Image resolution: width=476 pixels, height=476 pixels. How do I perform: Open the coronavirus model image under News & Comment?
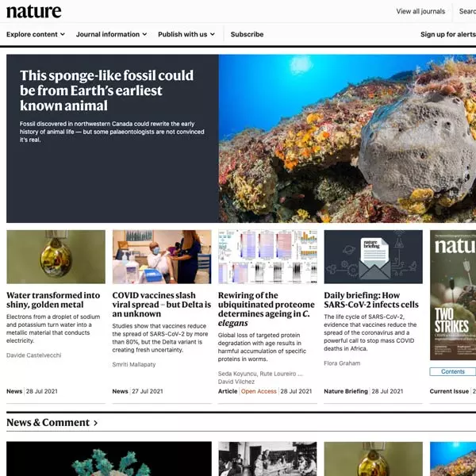coord(109,459)
